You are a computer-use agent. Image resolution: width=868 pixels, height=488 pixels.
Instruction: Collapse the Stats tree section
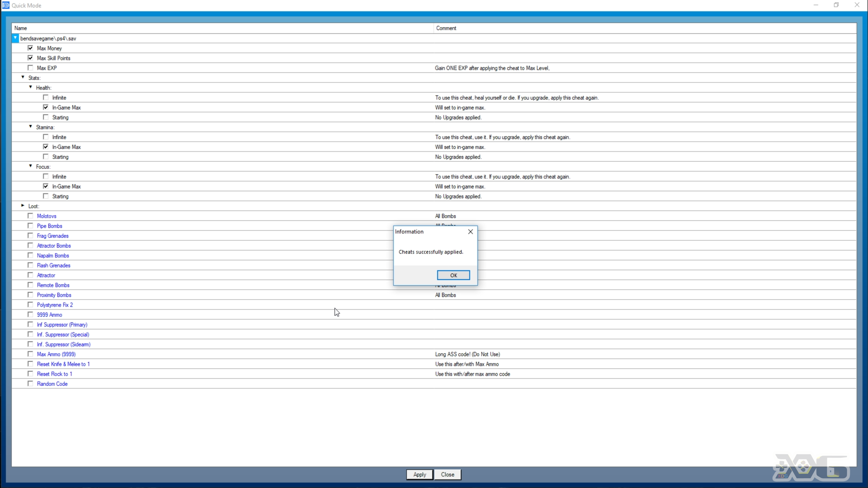(x=23, y=77)
